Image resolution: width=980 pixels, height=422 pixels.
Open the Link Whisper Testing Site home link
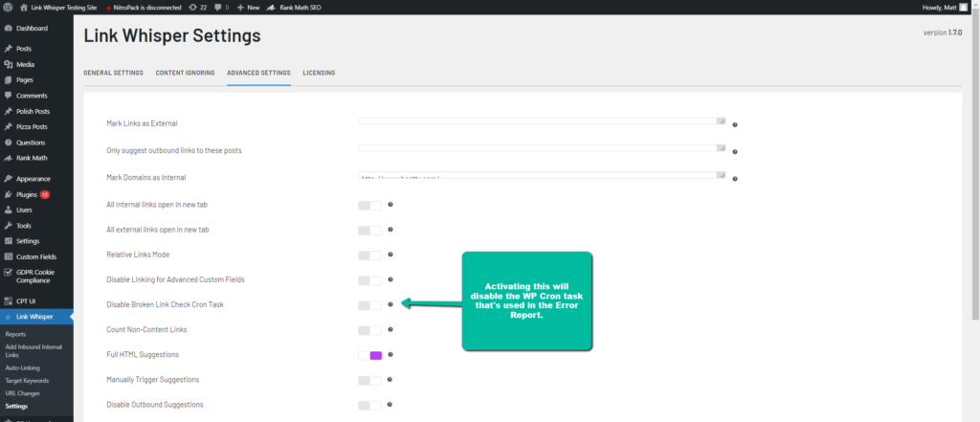[58, 8]
